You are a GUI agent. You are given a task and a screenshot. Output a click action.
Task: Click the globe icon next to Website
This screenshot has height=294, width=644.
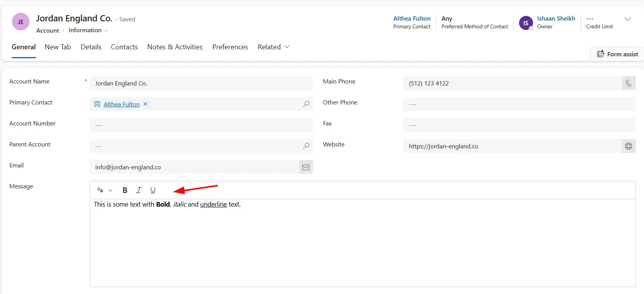tap(628, 146)
